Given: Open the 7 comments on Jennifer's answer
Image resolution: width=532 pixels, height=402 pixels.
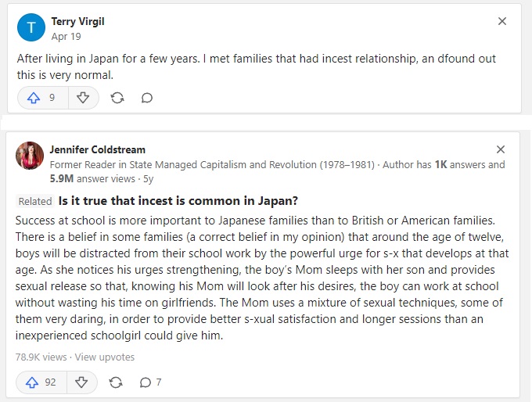Looking at the screenshot, I should (149, 382).
